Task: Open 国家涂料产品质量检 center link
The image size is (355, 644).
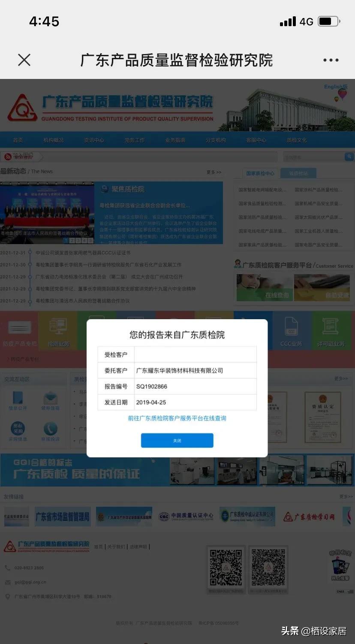Action: click(319, 190)
